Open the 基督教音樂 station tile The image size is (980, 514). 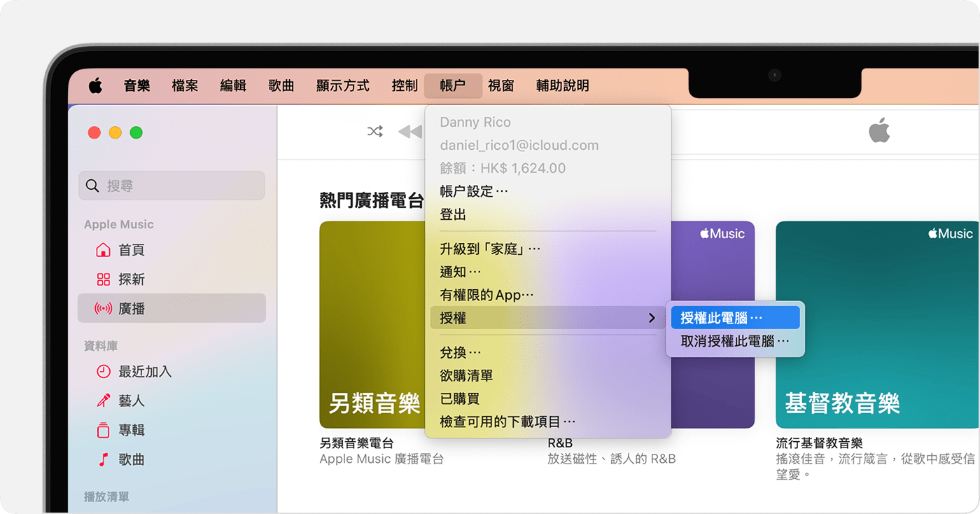pos(878,325)
